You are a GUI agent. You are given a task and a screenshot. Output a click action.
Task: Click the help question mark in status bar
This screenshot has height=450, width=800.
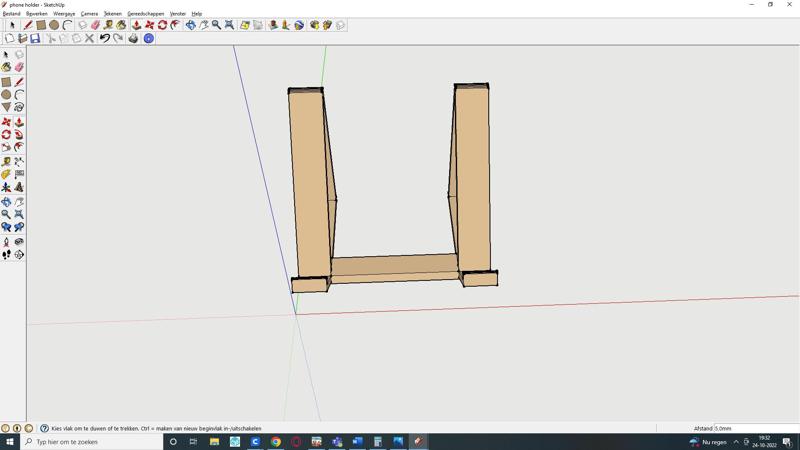tap(44, 428)
